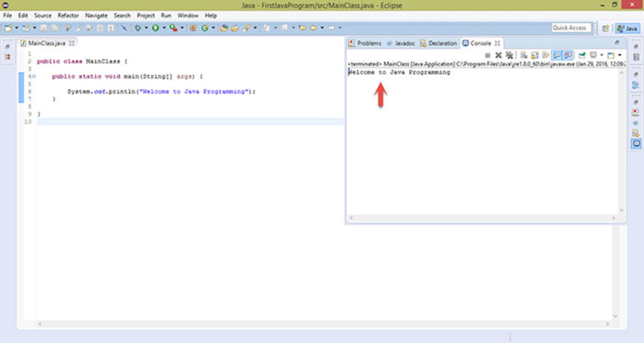This screenshot has height=343, width=644.
Task: Click Remove All Terminated Launches double-X icon
Action: coord(509,55)
